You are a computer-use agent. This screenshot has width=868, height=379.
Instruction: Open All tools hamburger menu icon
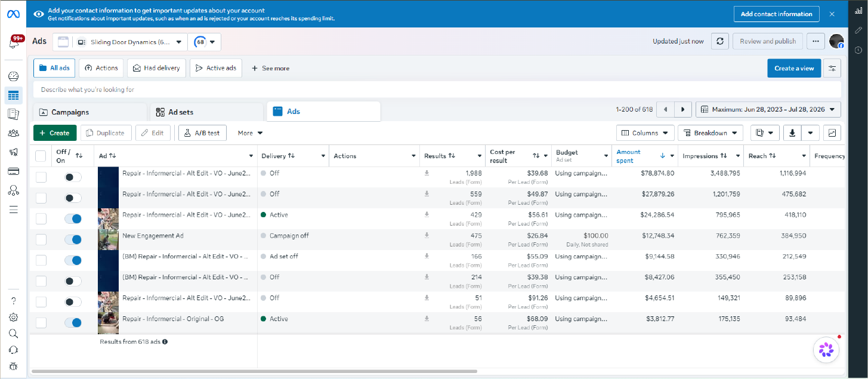point(14,209)
